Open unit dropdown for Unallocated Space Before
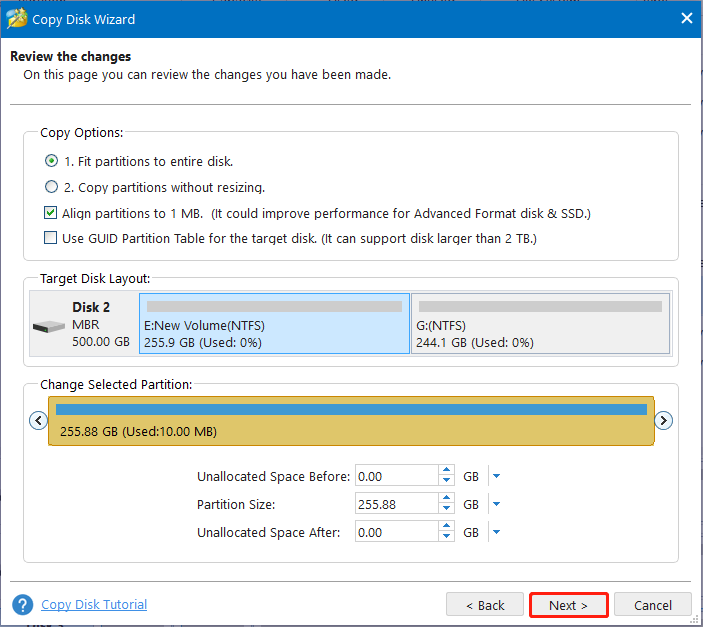The image size is (703, 627). (496, 476)
